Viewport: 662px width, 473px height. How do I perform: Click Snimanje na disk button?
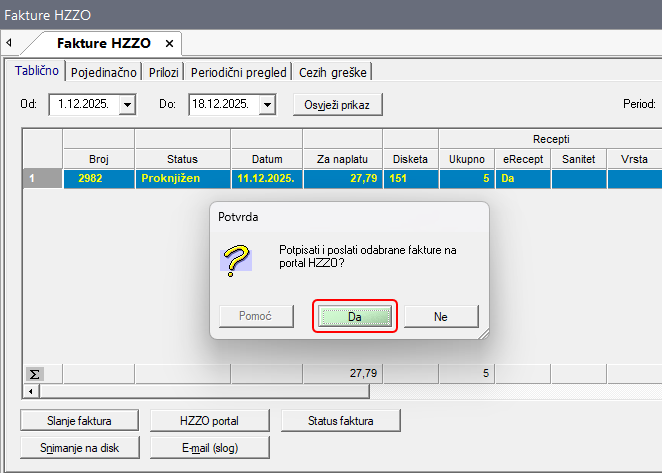pos(79,447)
